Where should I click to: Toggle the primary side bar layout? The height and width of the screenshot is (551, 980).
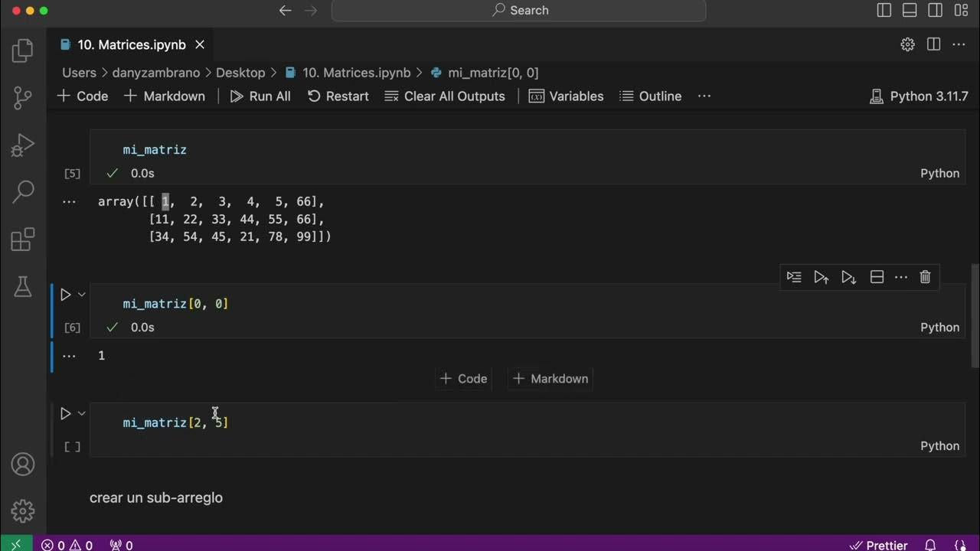coord(884,11)
